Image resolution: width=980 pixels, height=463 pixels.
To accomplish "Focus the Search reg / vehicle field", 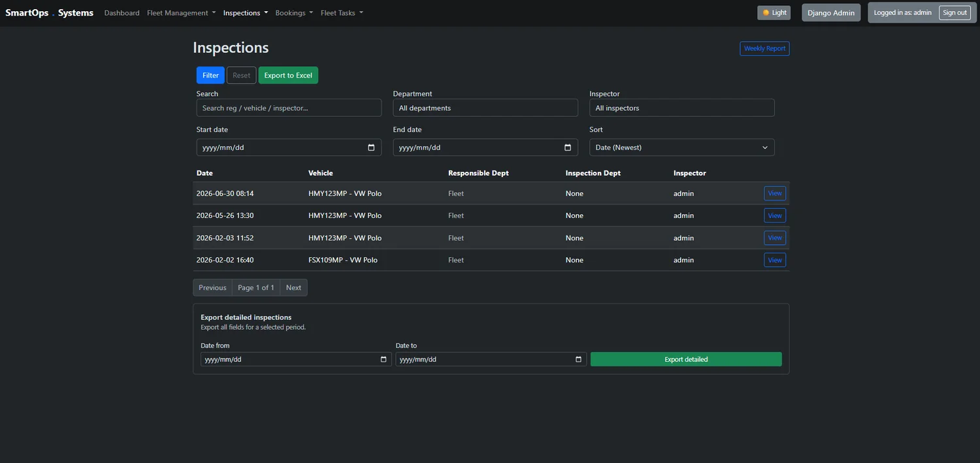I will [x=289, y=108].
